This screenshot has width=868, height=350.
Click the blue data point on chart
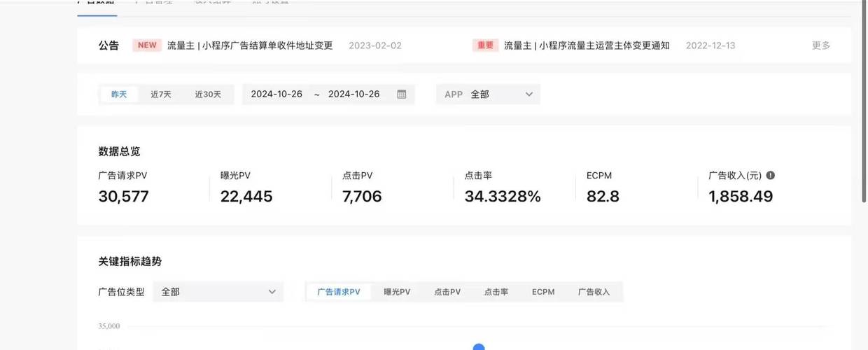[x=479, y=346]
